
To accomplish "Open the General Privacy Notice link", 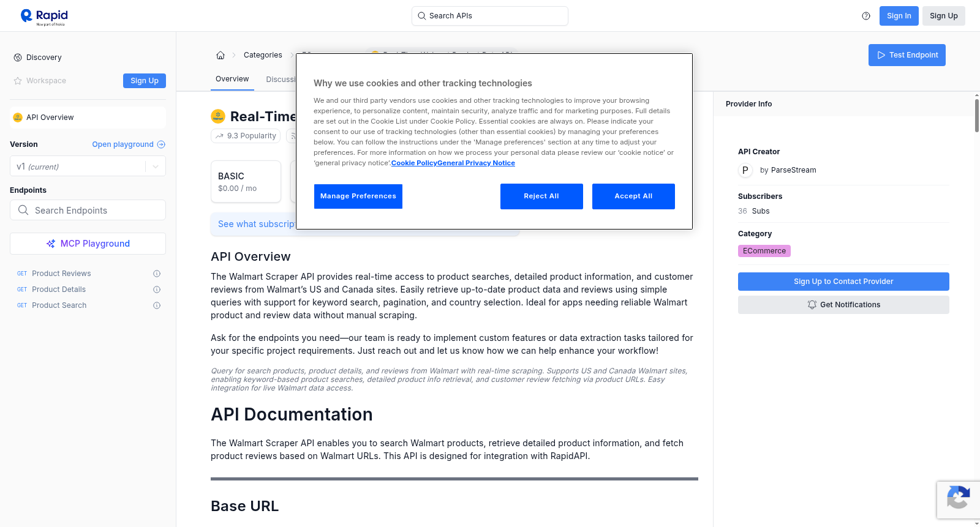I will coord(476,163).
